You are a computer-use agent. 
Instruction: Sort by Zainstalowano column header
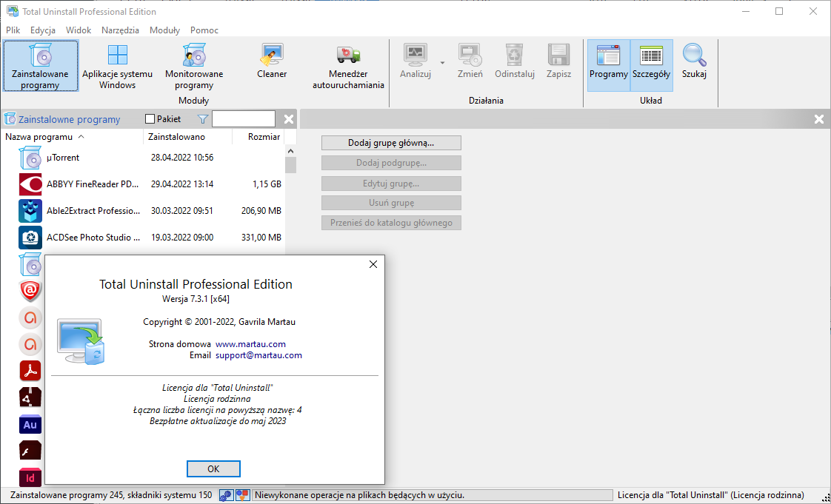187,137
